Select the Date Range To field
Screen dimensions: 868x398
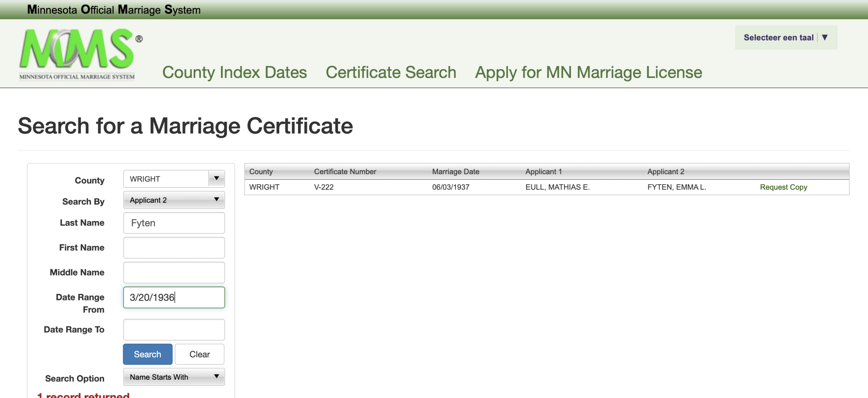click(x=174, y=330)
